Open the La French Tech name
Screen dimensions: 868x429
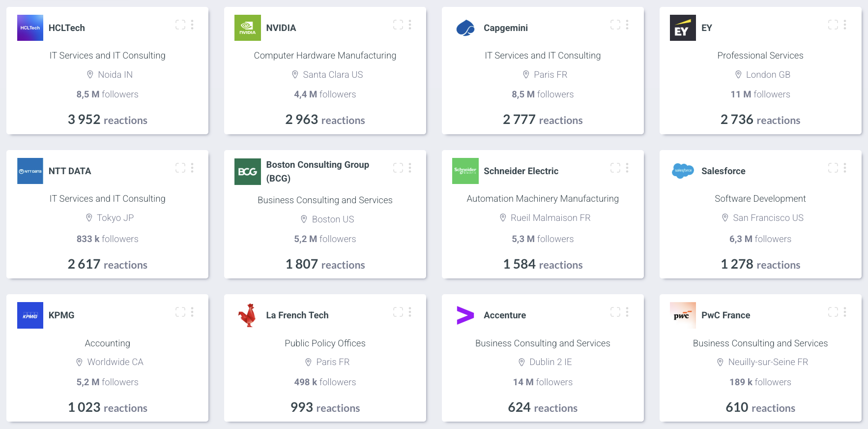pyautogui.click(x=297, y=315)
